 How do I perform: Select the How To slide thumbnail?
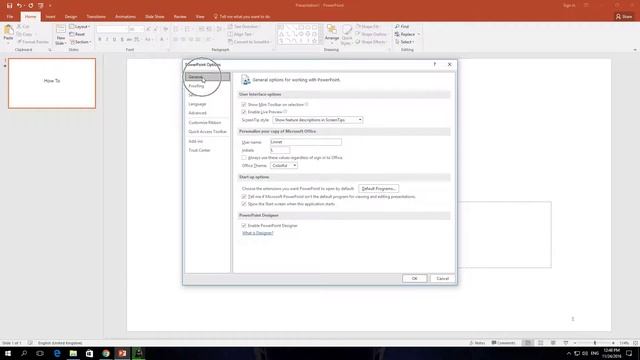pos(52,83)
